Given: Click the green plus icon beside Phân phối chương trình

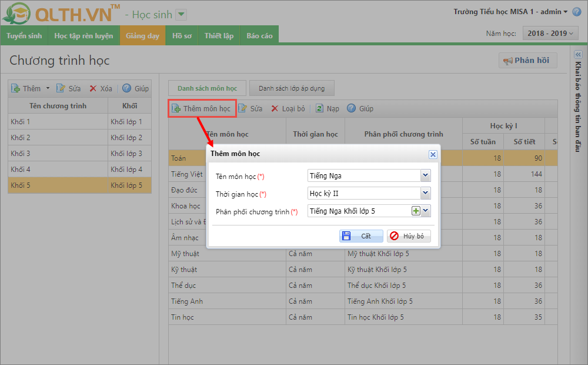Looking at the screenshot, I should (416, 211).
